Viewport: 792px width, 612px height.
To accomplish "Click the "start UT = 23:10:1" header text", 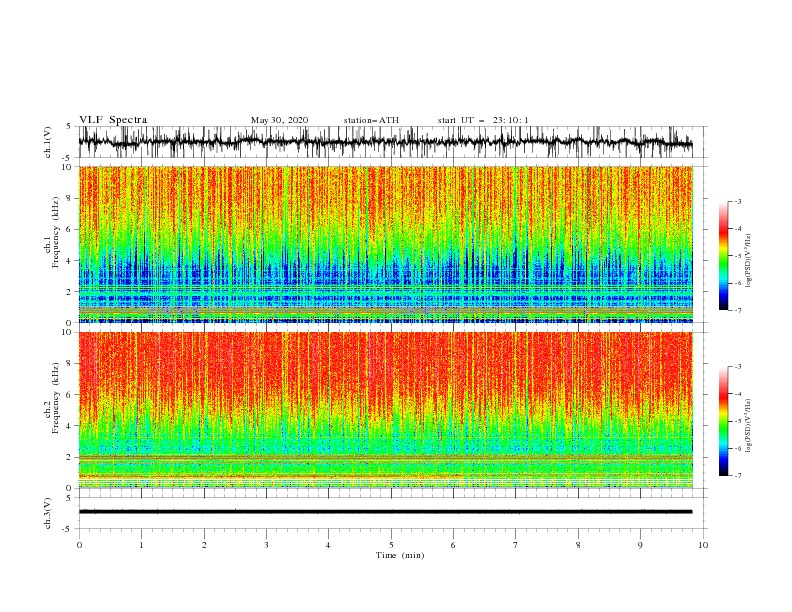I will [483, 120].
